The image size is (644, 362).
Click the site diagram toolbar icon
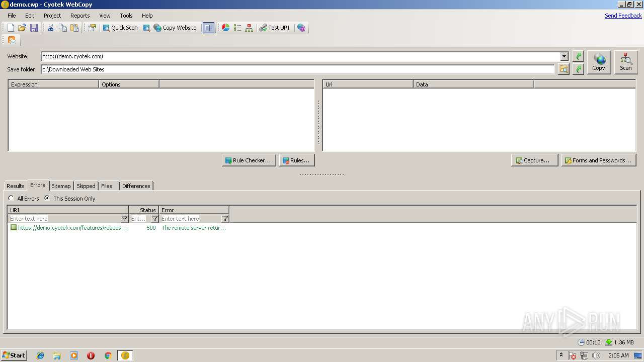click(x=249, y=28)
